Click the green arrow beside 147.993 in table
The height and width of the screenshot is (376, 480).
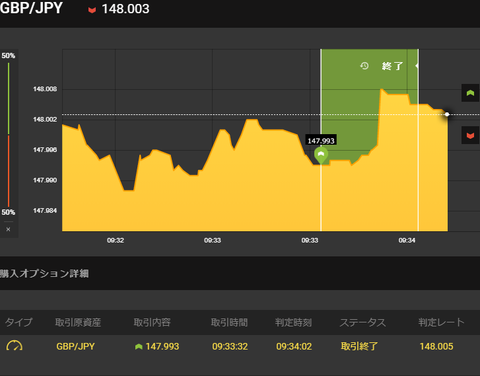point(139,347)
